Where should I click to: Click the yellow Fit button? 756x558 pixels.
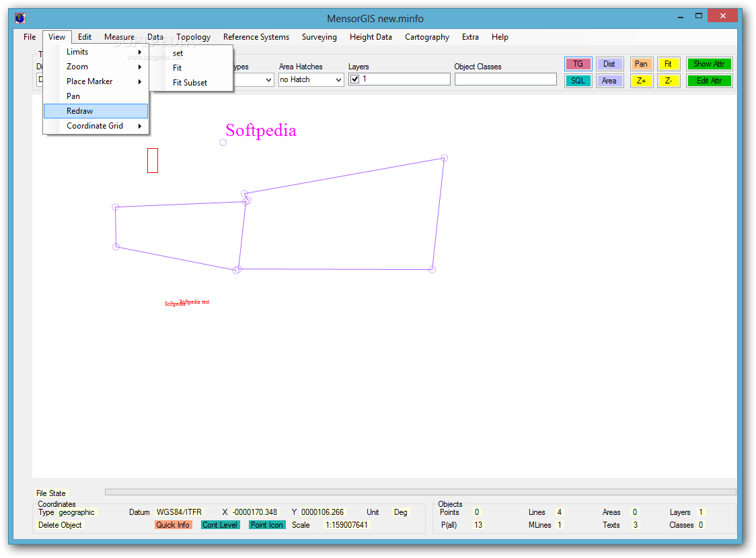(669, 64)
